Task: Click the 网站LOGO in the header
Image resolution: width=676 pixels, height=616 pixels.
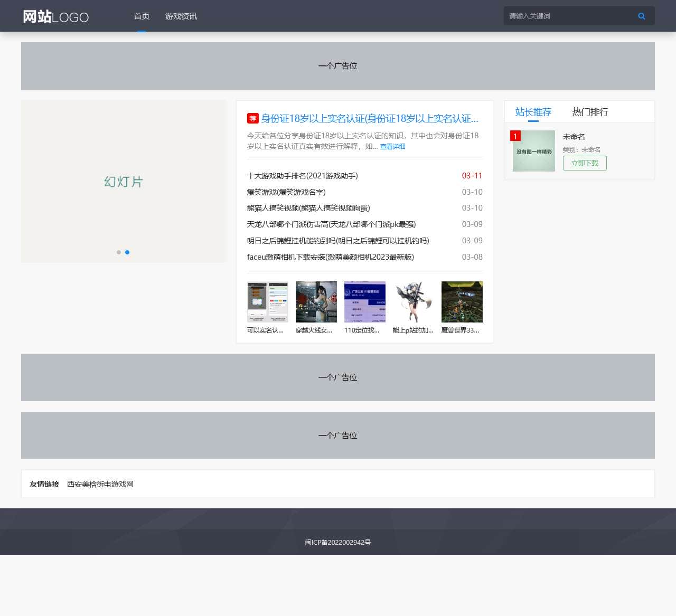Action: pyautogui.click(x=55, y=16)
